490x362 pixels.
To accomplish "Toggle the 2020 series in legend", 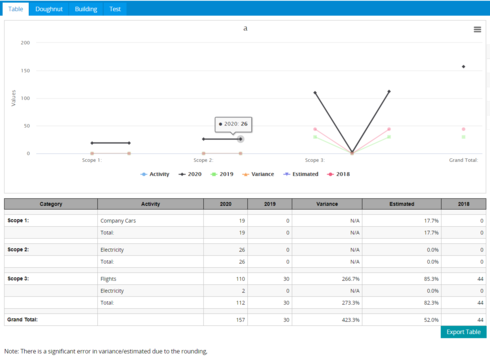I will click(x=190, y=174).
